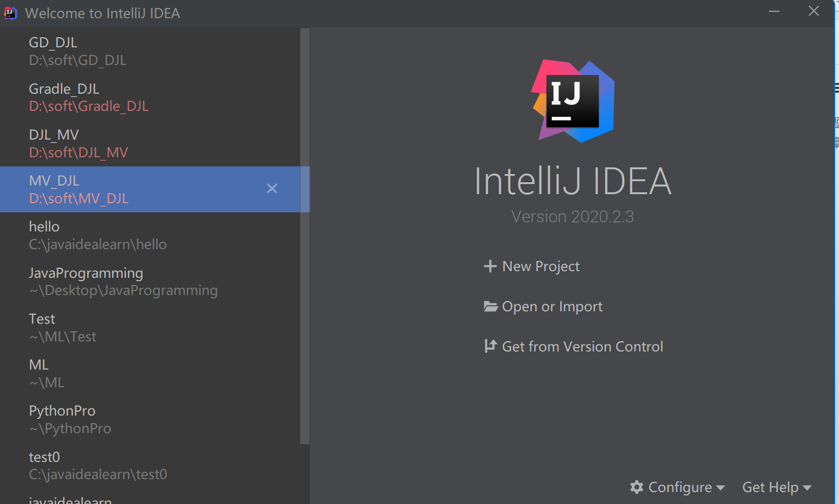Click the large IntelliJ IDEA logo
Screen dimensions: 839x504
coord(572,100)
